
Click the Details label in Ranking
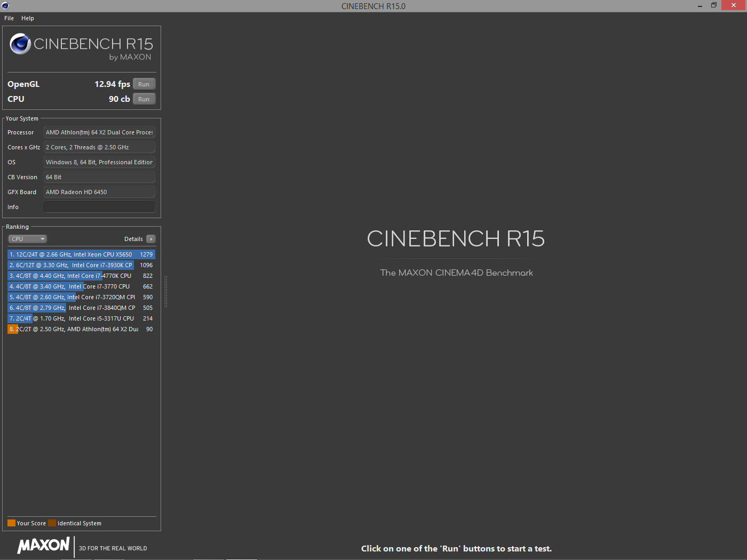133,239
